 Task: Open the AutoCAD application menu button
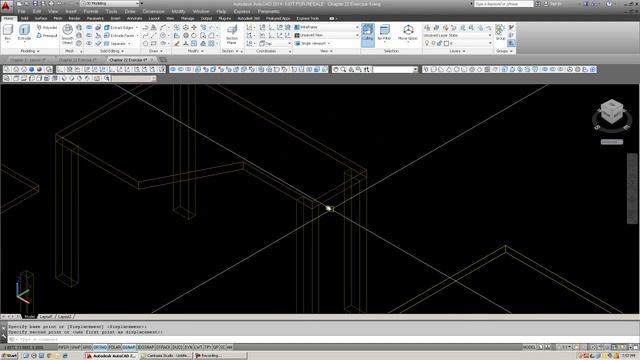coord(6,5)
